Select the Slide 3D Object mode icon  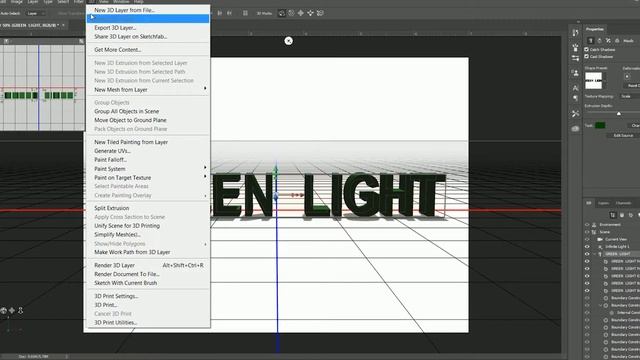[310, 13]
